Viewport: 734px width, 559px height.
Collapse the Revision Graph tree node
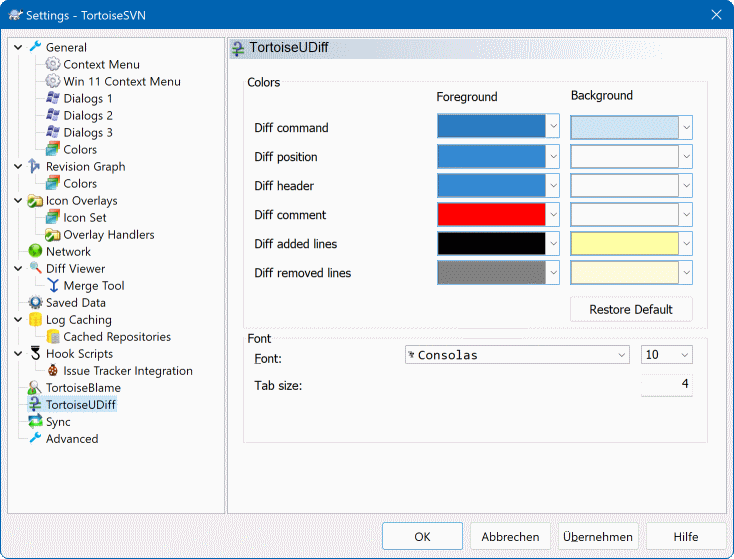pyautogui.click(x=18, y=167)
